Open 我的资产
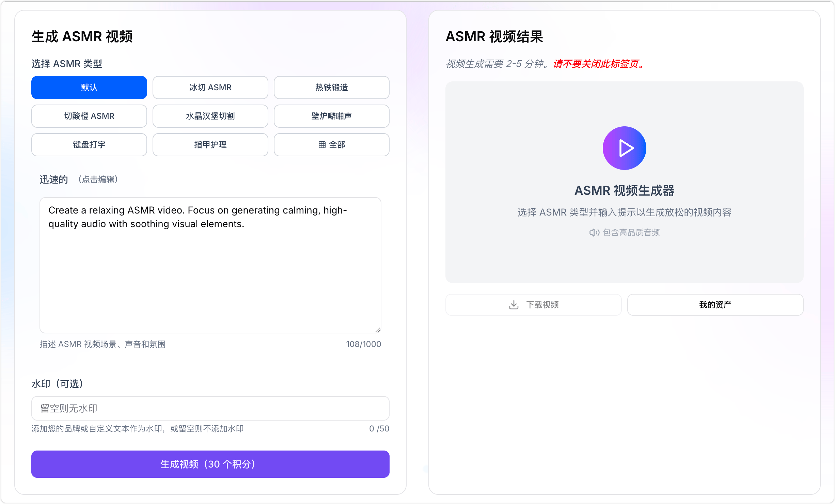This screenshot has width=835, height=504. tap(715, 305)
